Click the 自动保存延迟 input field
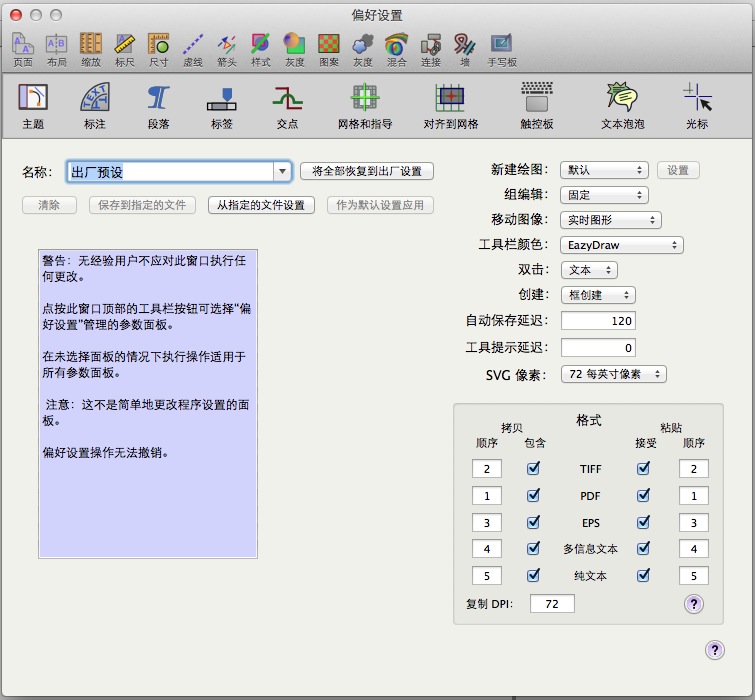The image size is (755, 700). pos(597,322)
